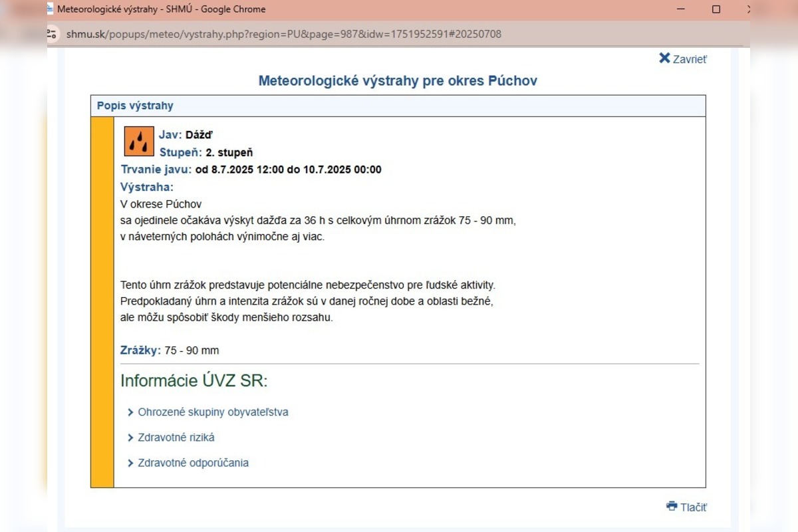Click the Informácie ÚVZ SR heading
798x532 pixels.
(194, 381)
